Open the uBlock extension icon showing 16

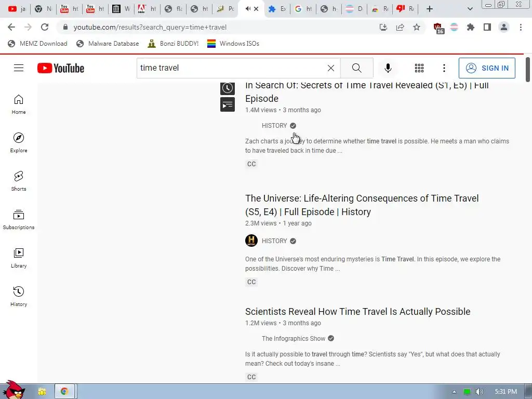(x=438, y=28)
